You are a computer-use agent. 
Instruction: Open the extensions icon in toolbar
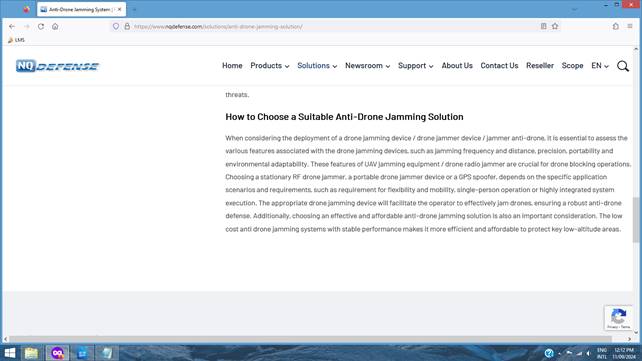coord(616,26)
